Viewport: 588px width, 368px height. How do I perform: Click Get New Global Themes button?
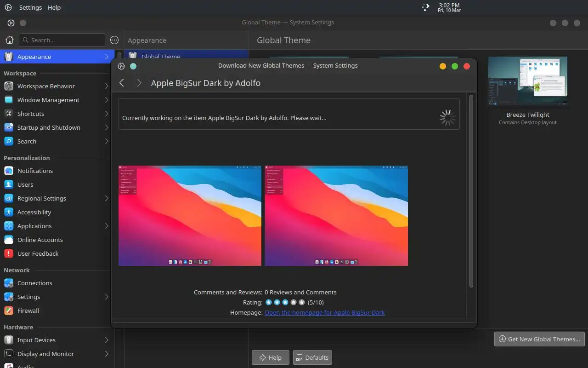(x=539, y=339)
